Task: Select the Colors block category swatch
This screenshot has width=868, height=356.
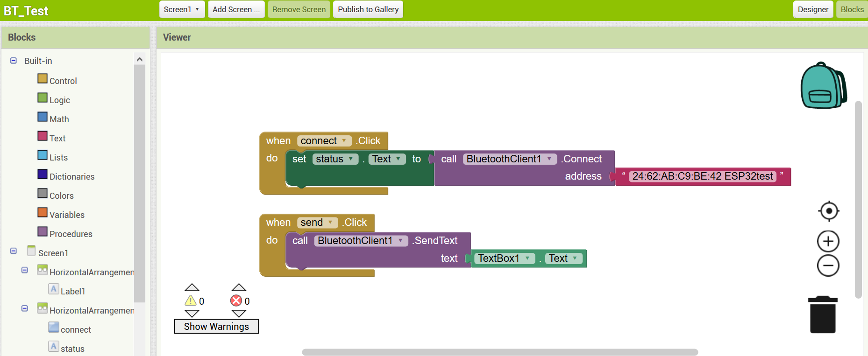Action: pyautogui.click(x=43, y=193)
